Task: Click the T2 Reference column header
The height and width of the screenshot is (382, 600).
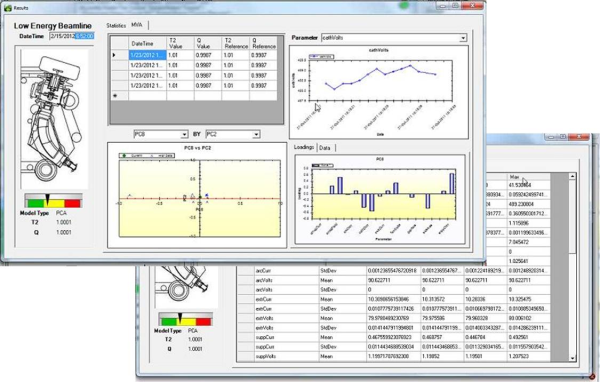Action: (x=236, y=43)
